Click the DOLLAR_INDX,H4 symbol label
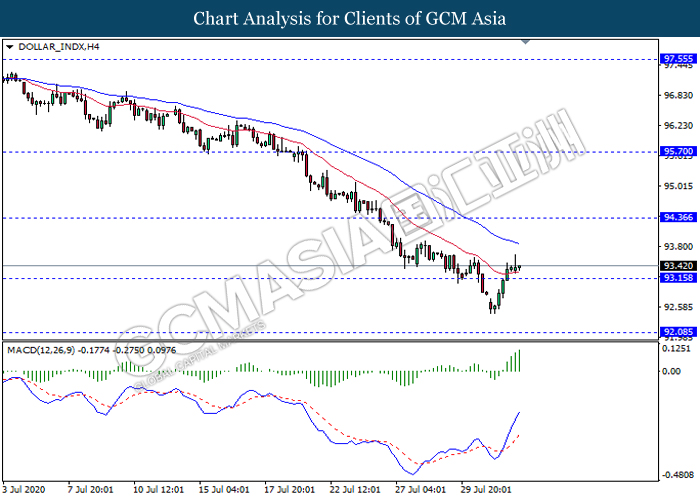Screen dimensions: 700x500 click(x=56, y=47)
